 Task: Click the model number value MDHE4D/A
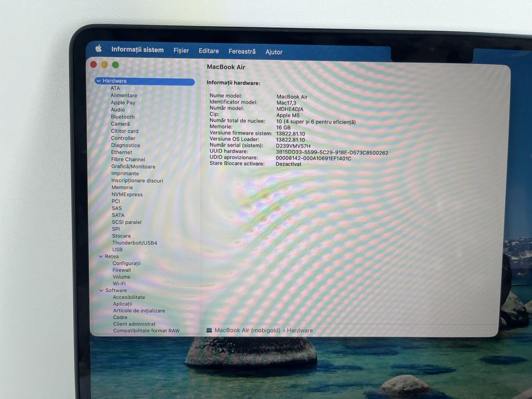(x=290, y=109)
